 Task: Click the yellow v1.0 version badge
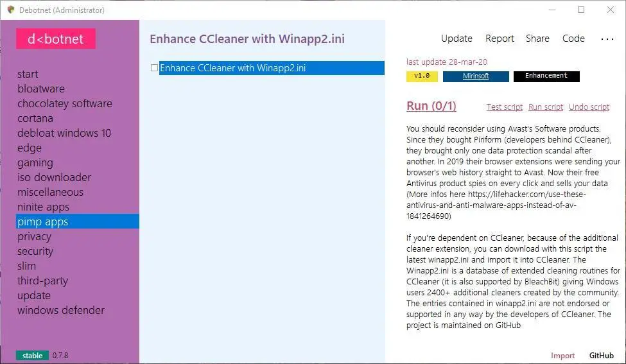[422, 76]
